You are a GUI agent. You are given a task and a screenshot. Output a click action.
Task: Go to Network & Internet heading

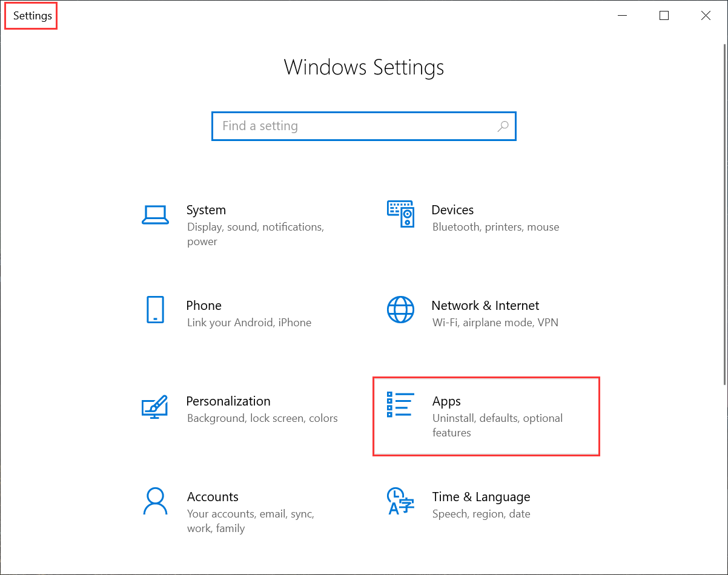[485, 306]
